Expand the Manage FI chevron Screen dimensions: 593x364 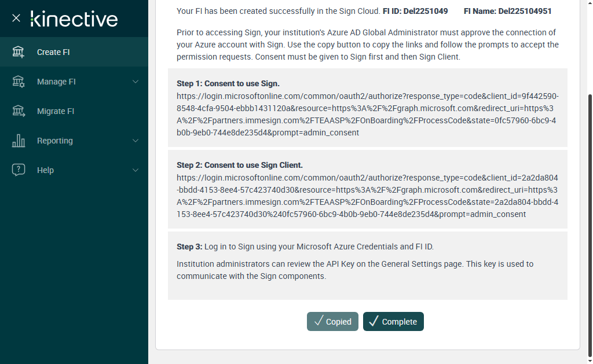(x=136, y=82)
